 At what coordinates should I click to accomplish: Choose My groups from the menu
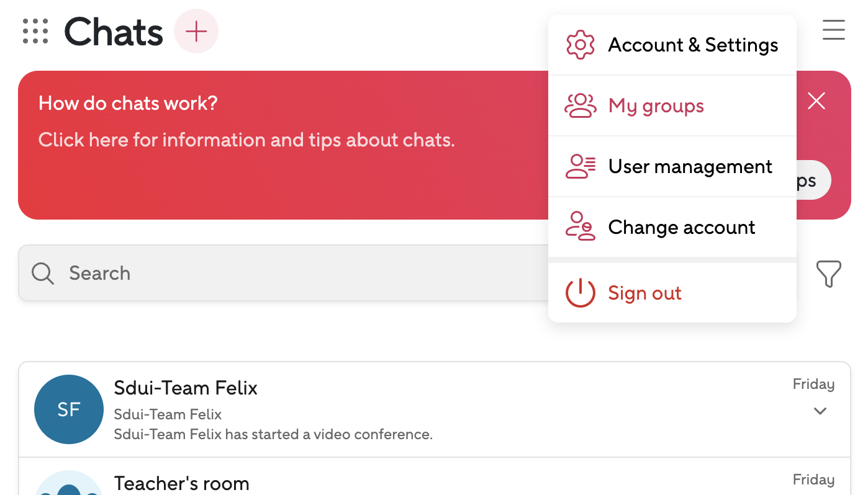tap(656, 105)
